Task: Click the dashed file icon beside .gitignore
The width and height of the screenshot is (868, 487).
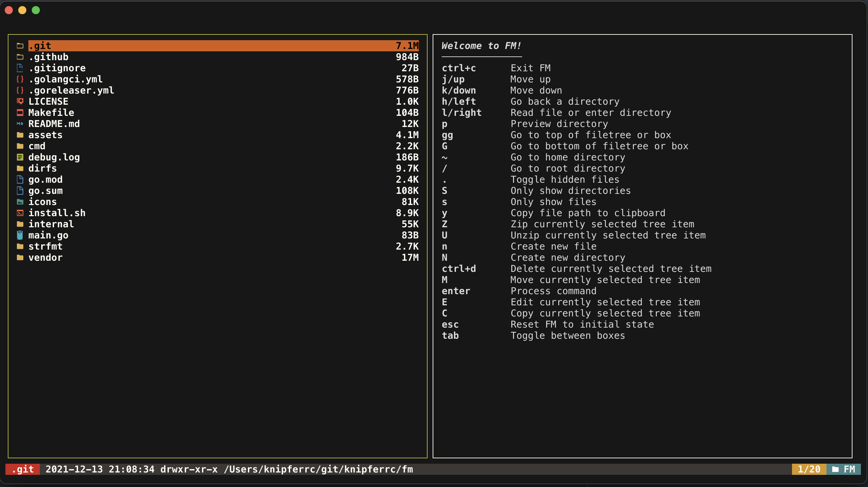Action: (x=20, y=68)
